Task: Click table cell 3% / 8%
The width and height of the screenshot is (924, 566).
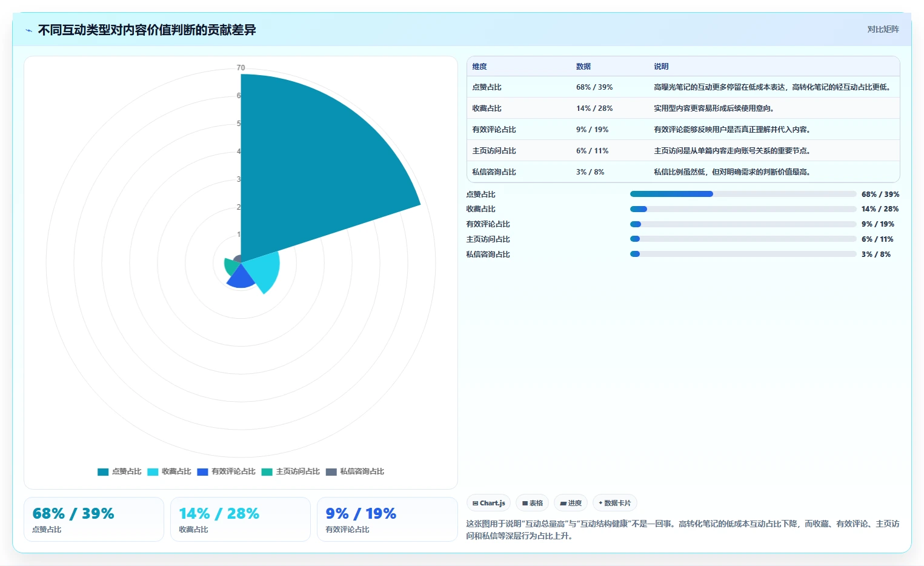Action: click(590, 172)
